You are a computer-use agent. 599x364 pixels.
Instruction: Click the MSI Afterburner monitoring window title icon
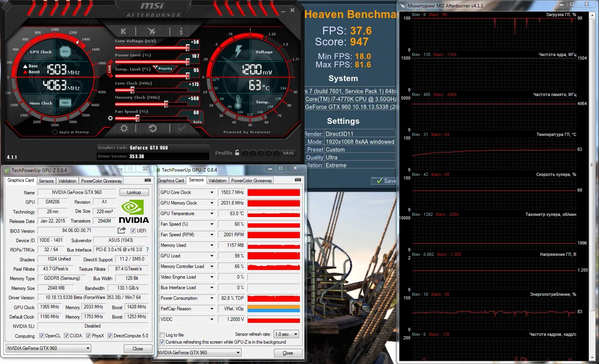pos(402,6)
